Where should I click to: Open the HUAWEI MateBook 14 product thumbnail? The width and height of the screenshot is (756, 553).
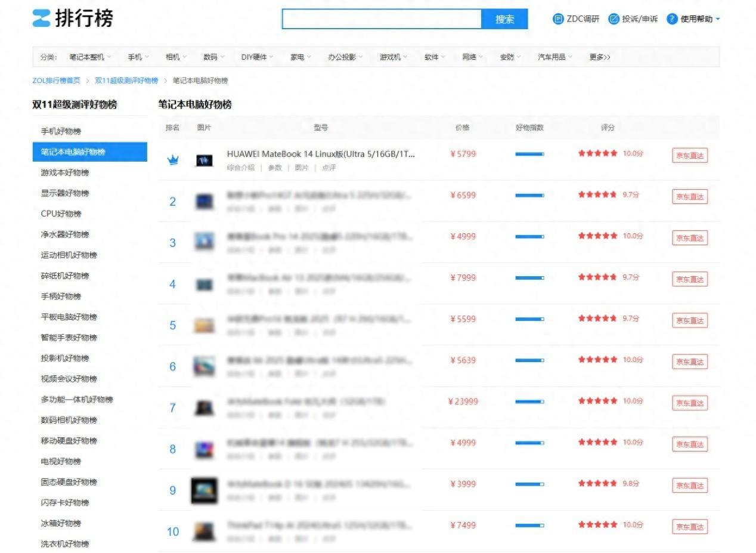pos(205,160)
